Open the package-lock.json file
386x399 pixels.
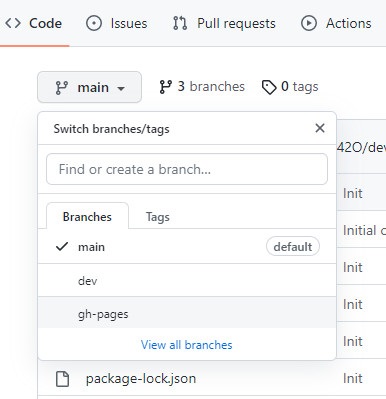pos(141,379)
